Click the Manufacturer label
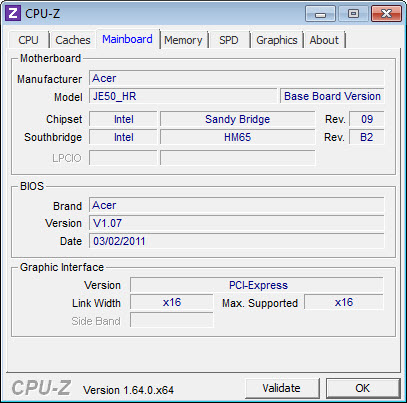This screenshot has height=403, width=407. tap(49, 79)
